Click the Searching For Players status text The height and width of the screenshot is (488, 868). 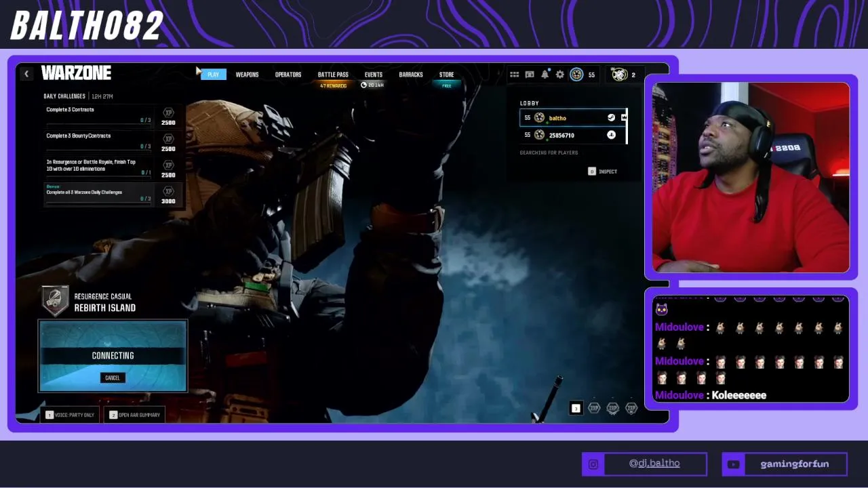[549, 153]
